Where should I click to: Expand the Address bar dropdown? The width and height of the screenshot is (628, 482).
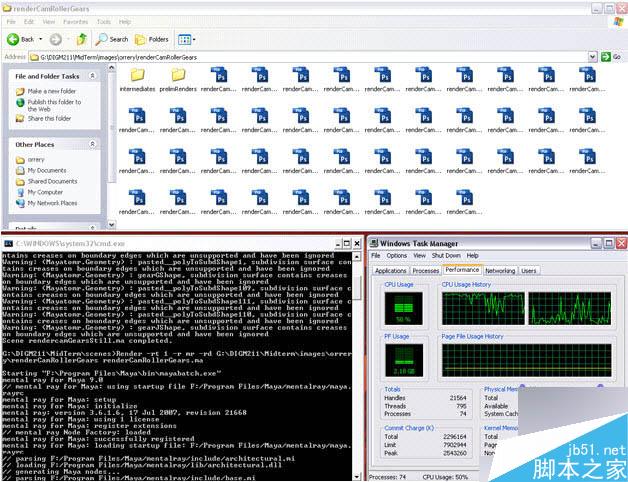pos(592,57)
